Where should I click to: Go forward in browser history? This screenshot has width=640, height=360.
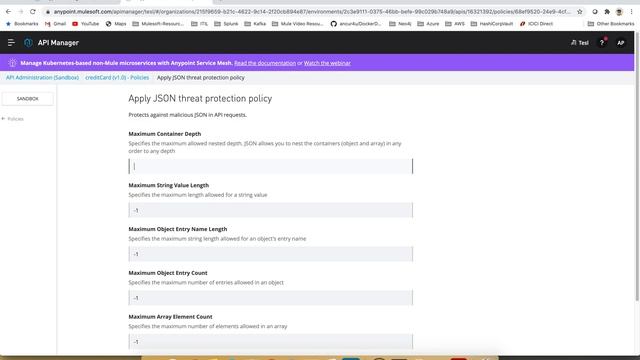[x=21, y=12]
